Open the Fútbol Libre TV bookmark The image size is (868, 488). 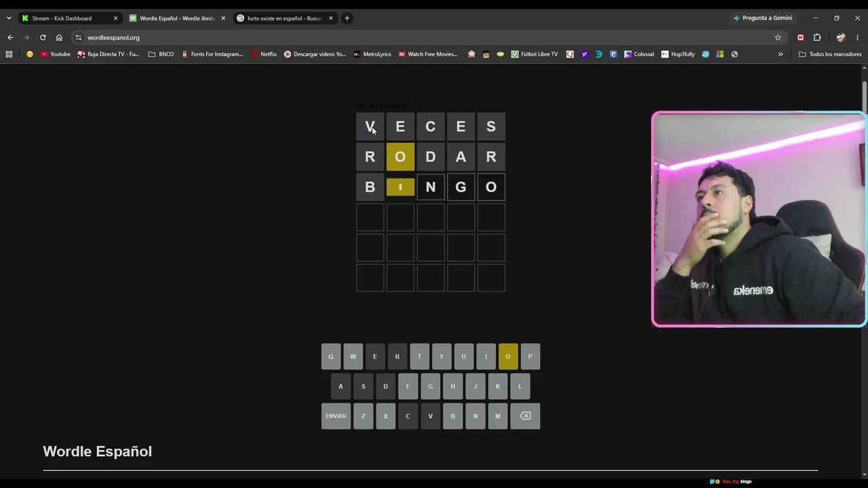[534, 54]
